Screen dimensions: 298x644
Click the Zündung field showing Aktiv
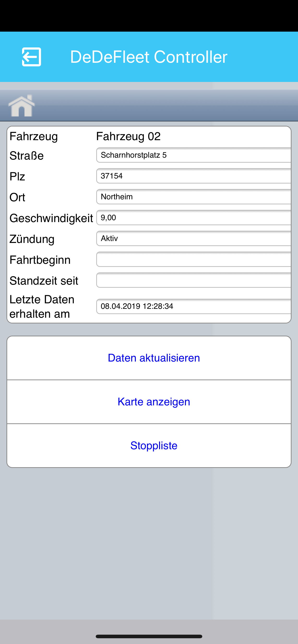(x=194, y=238)
